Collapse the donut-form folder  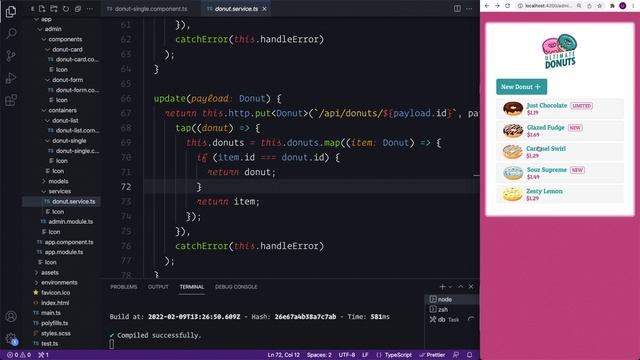(x=67, y=80)
